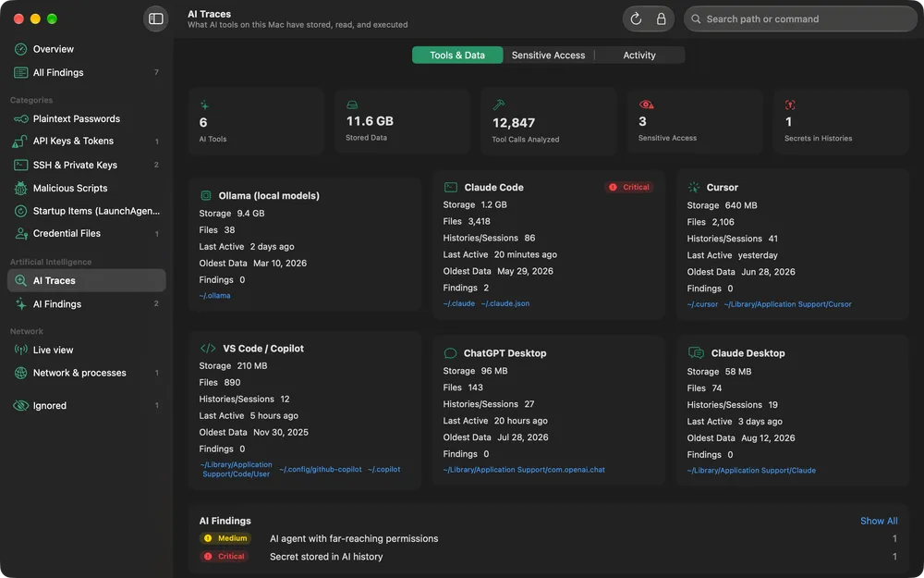The height and width of the screenshot is (578, 924).
Task: Click the Ollama chip icon
Action: (x=206, y=195)
